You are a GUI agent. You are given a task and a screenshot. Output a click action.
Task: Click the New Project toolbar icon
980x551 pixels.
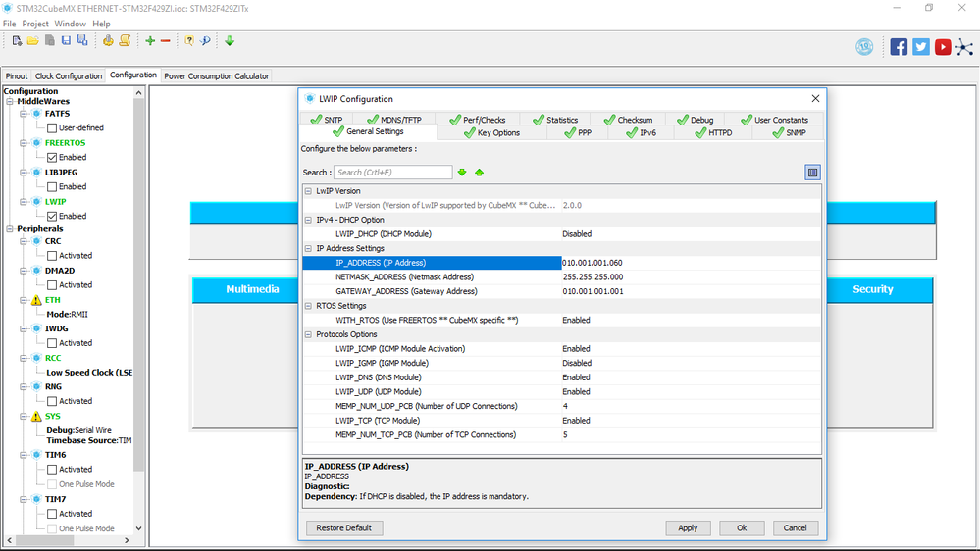coord(17,40)
